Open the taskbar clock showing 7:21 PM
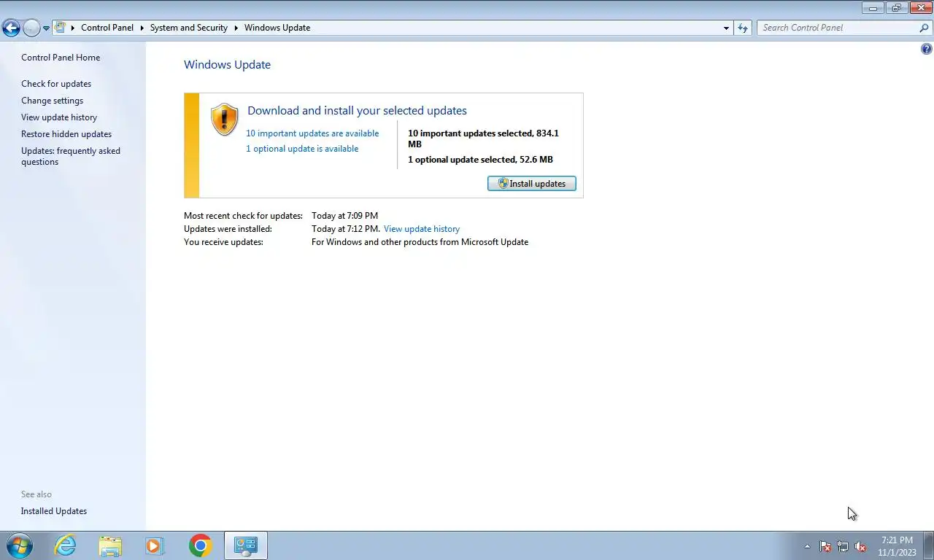The width and height of the screenshot is (934, 560). pos(897,546)
